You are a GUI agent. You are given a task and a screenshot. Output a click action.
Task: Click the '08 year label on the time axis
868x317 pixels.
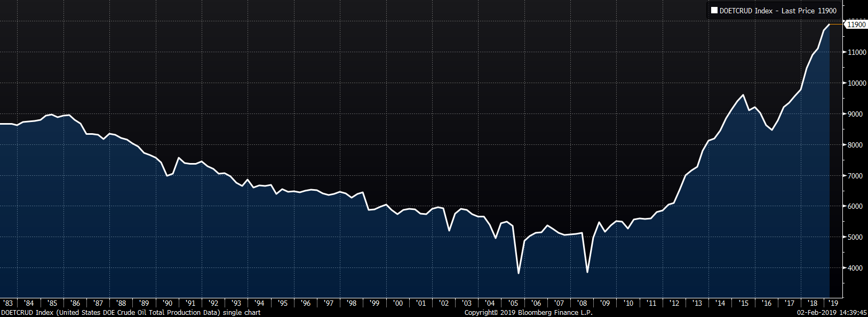coord(582,303)
